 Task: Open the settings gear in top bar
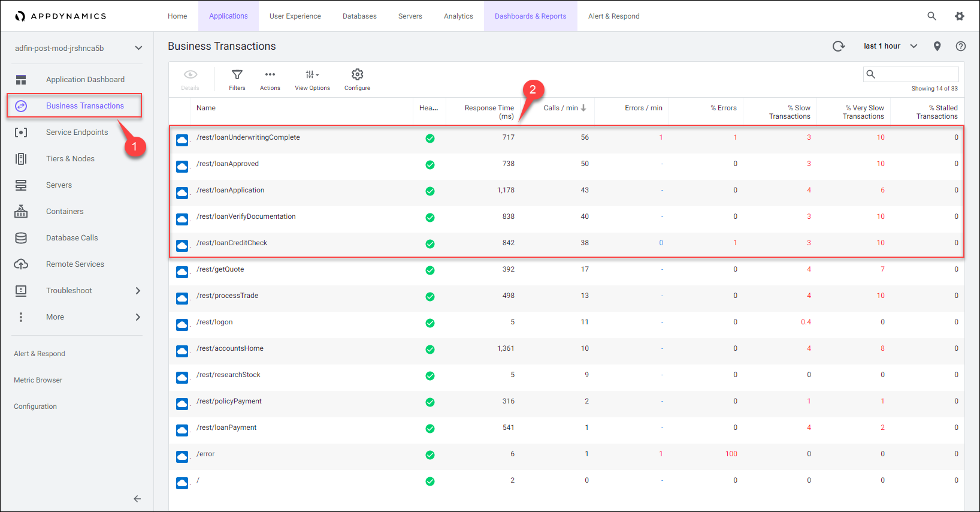(x=959, y=16)
